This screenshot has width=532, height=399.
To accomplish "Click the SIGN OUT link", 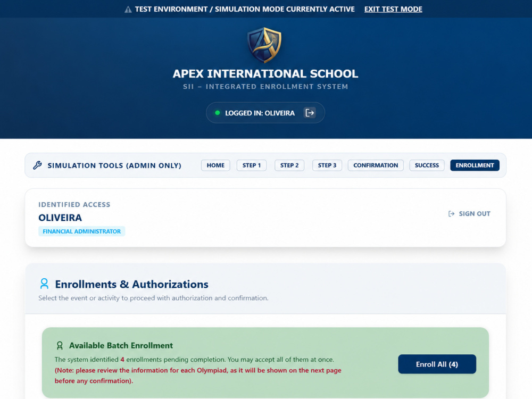I will pyautogui.click(x=469, y=214).
